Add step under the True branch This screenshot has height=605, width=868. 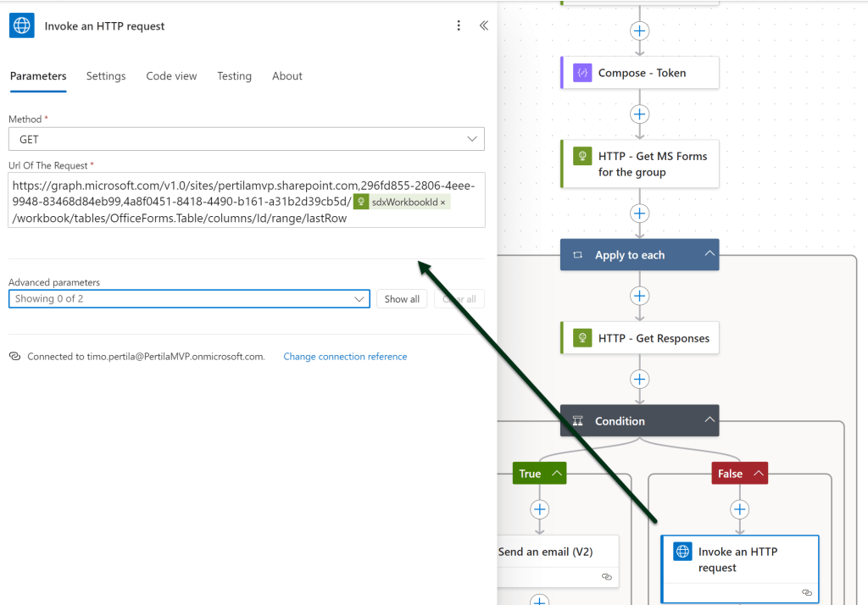pyautogui.click(x=540, y=509)
